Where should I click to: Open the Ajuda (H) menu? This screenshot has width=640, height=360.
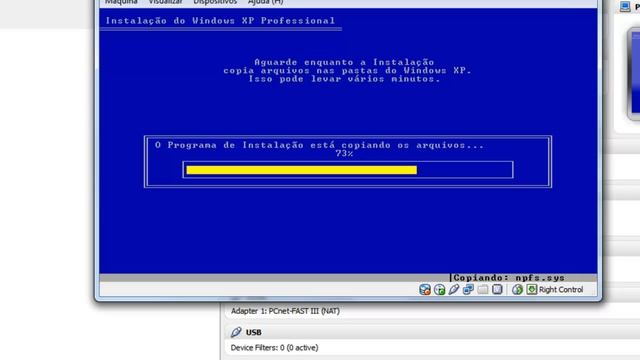[265, 2]
